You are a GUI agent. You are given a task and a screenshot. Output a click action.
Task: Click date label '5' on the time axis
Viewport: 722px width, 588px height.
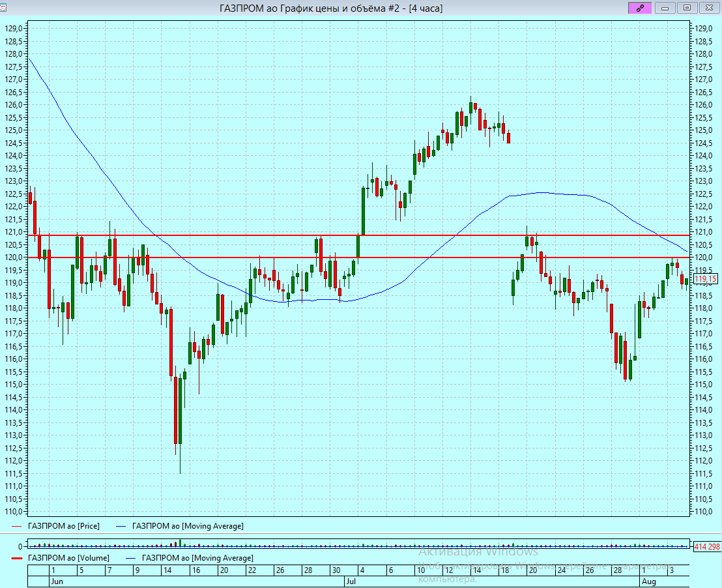coord(81,570)
